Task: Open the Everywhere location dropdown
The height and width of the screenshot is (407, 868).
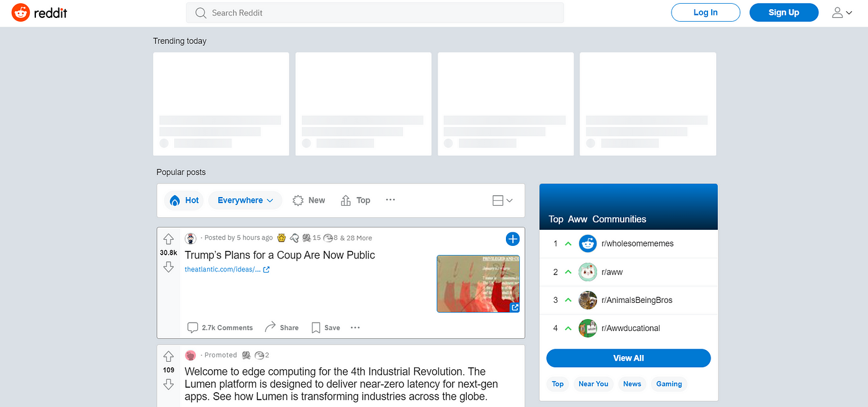Action: tap(245, 200)
